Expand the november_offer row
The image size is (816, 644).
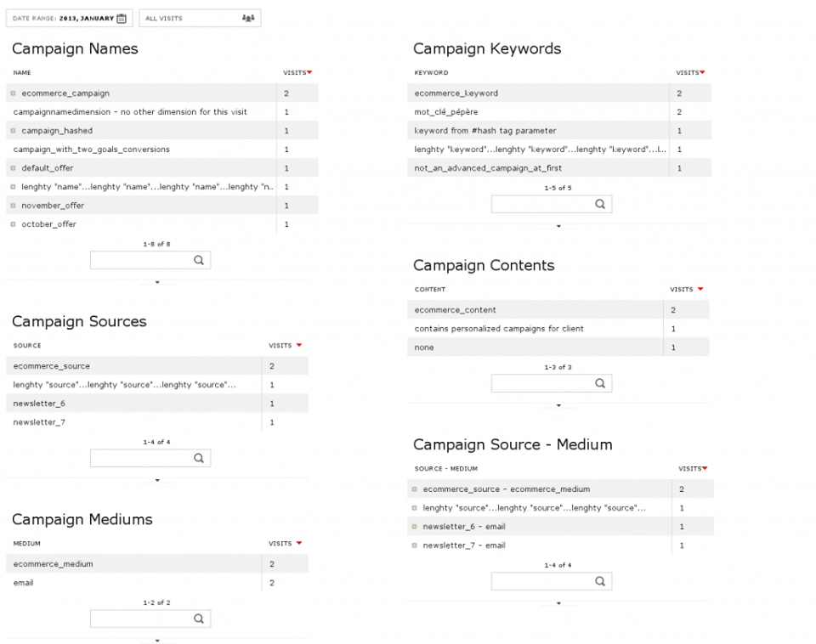pos(14,206)
